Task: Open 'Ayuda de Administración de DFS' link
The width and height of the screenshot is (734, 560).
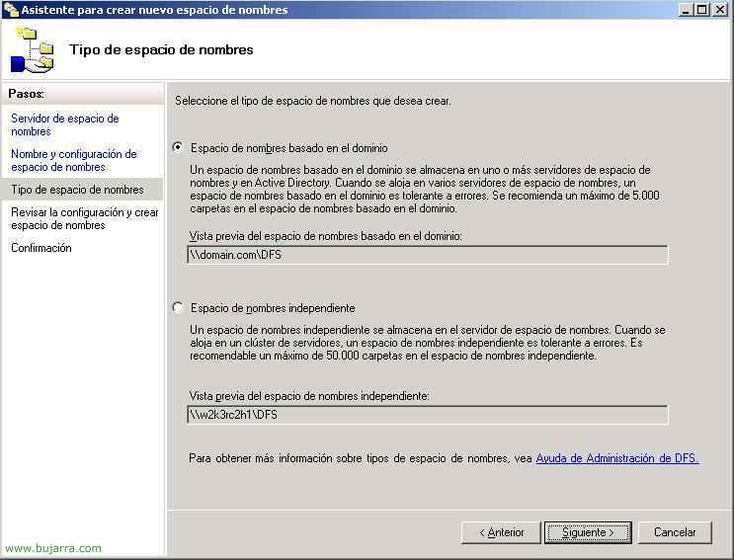Action: pos(616,458)
